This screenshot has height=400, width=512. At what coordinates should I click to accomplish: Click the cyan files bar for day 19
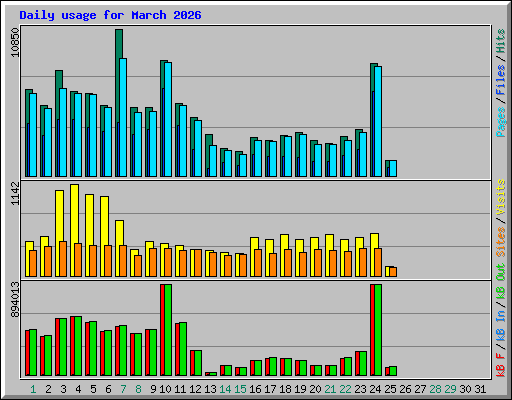303,155
